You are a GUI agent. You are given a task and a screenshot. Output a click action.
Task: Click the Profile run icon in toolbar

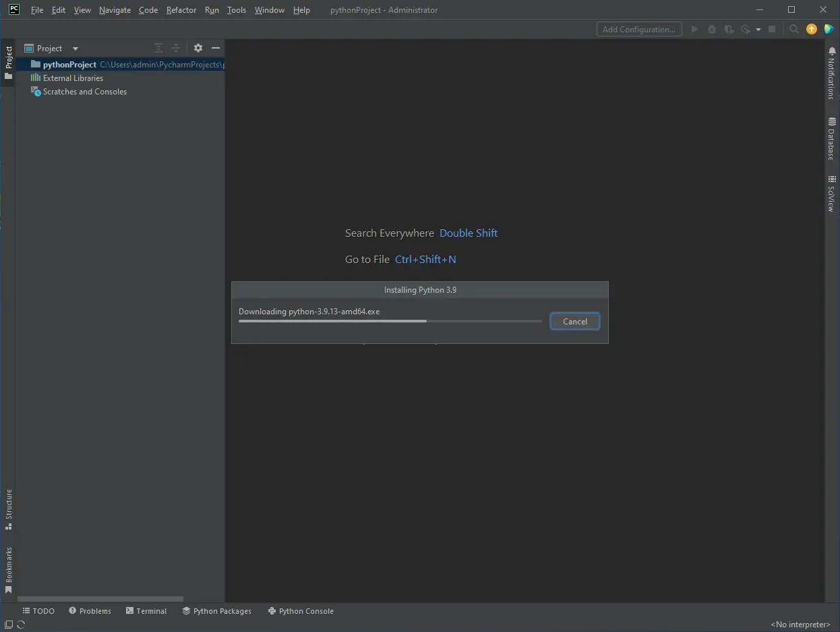(x=746, y=29)
